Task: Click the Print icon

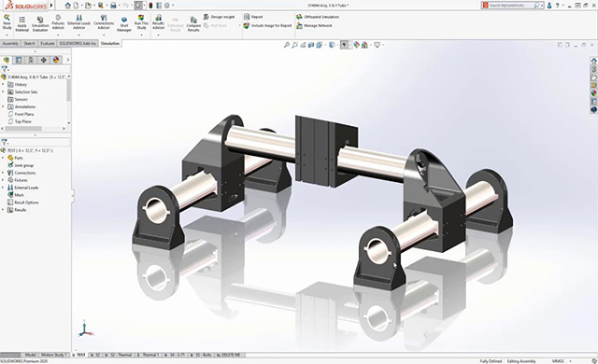Action: 113,6
